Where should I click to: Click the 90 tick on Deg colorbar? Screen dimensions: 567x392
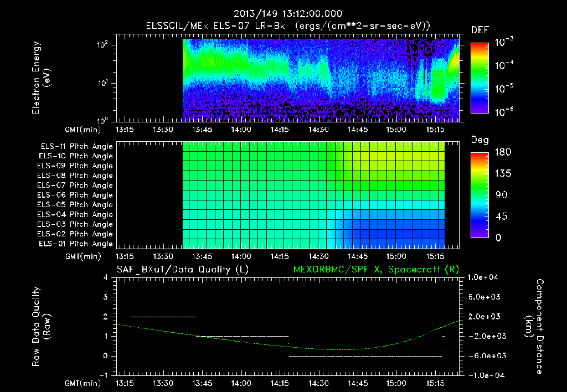pos(502,195)
